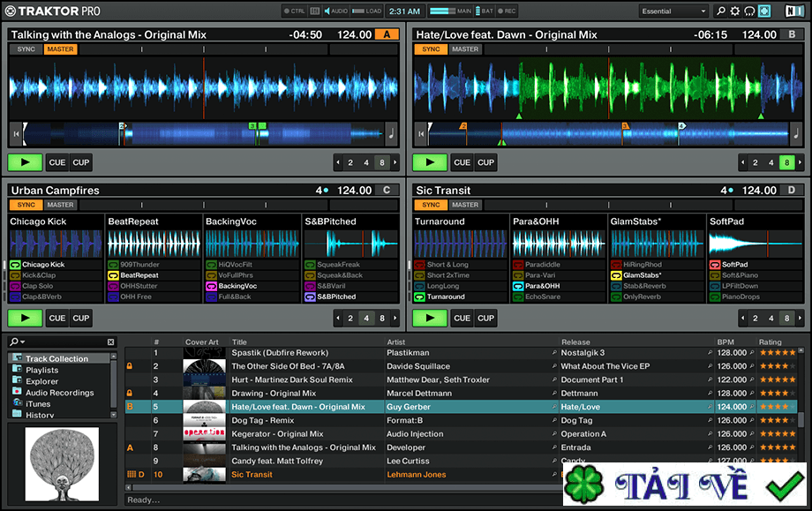The image size is (812, 511).
Task: Set deck B as MASTER
Action: (464, 49)
